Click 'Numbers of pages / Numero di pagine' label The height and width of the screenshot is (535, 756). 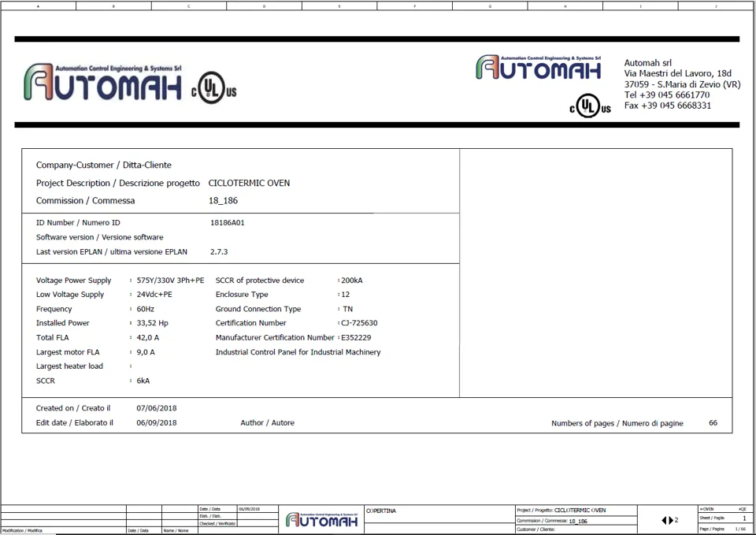[617, 423]
